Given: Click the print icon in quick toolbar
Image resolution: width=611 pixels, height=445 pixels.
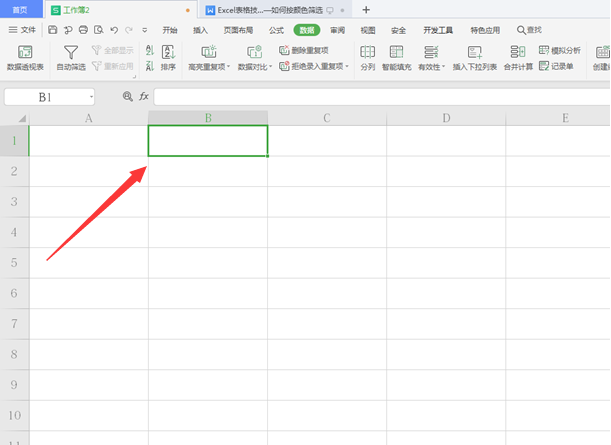Looking at the screenshot, I should tap(83, 30).
